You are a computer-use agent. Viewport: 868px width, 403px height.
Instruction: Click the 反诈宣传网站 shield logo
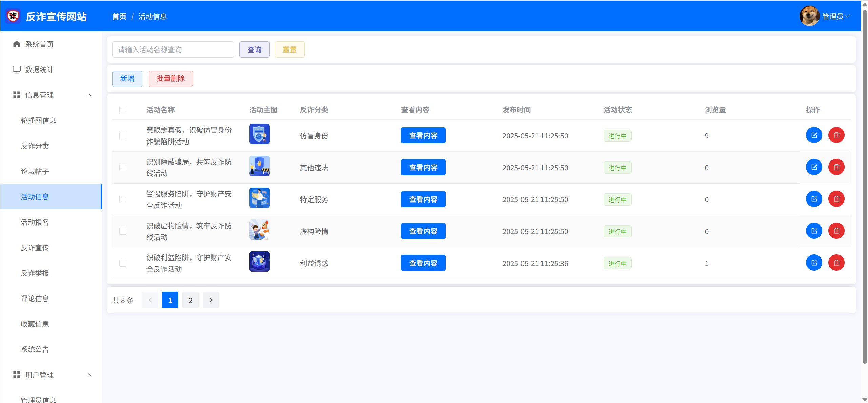tap(13, 16)
